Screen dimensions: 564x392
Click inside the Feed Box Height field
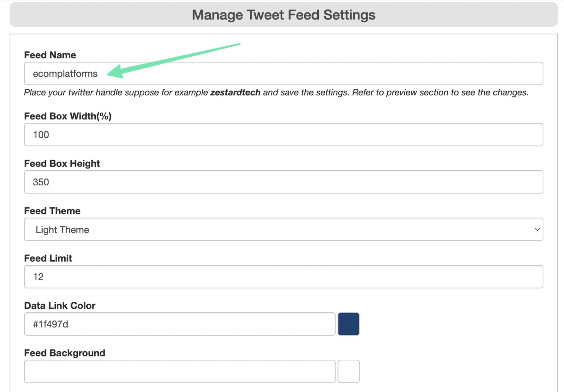tap(257, 182)
